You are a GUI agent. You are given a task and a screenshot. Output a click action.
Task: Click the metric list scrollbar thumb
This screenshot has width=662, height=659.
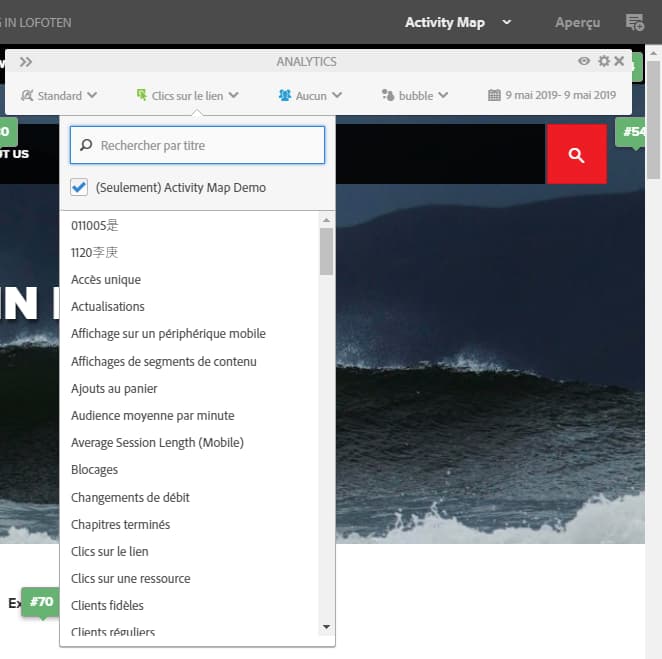(x=326, y=251)
